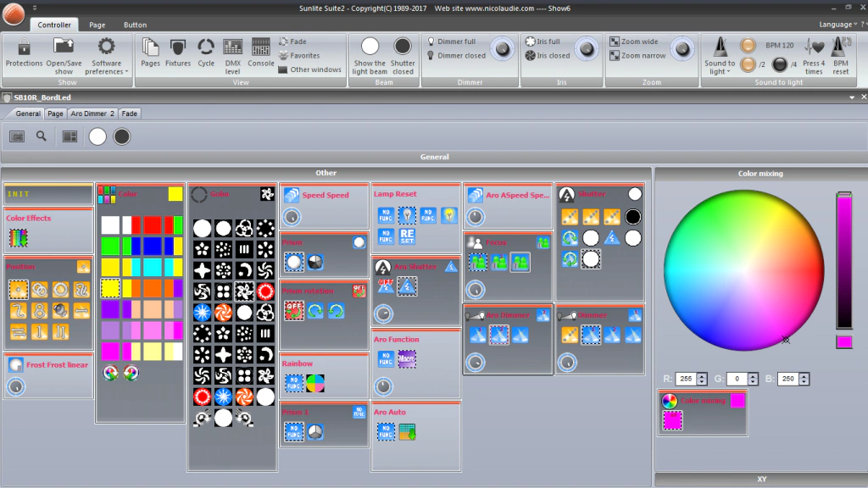Toggle the BPM /4 black button

[x=780, y=64]
